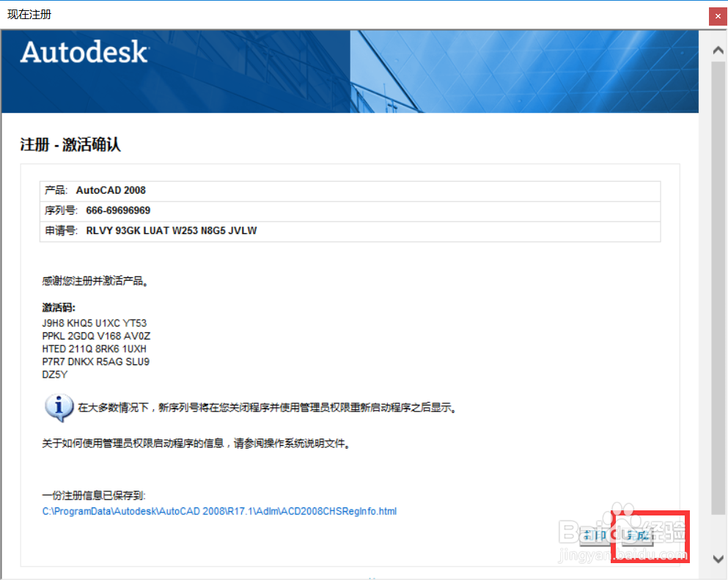728x580 pixels.
Task: Click the 感谢您注册并激活产品 message
Action: tap(95, 281)
